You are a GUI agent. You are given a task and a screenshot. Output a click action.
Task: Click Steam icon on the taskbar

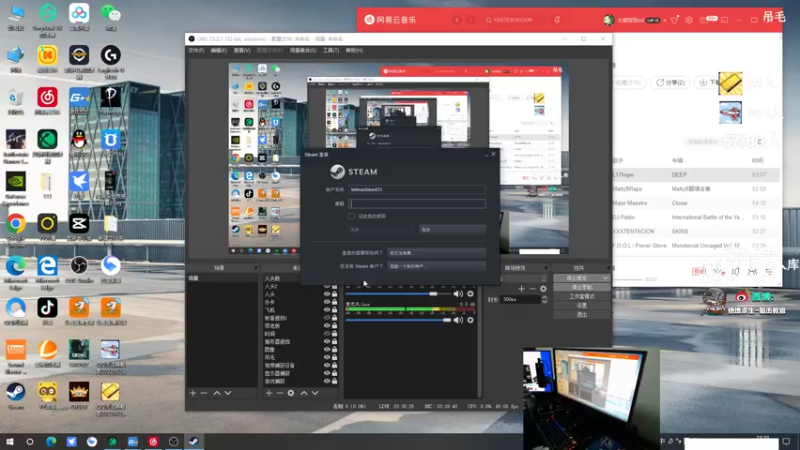coord(194,441)
